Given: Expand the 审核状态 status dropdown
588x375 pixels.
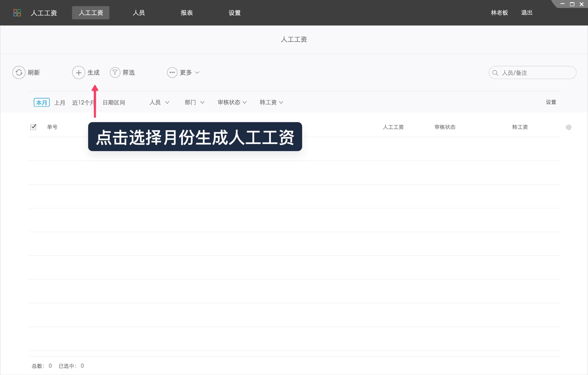Looking at the screenshot, I should pyautogui.click(x=232, y=102).
